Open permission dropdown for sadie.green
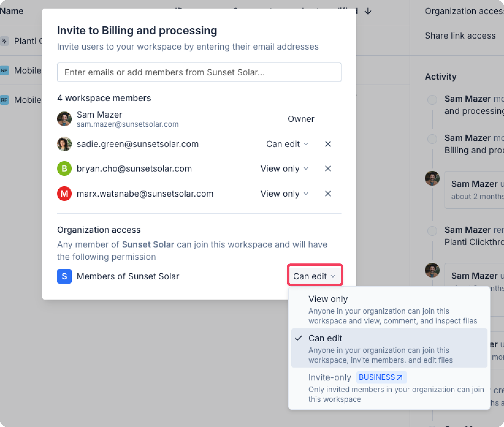Screen dimensions: 504x427 click(x=287, y=144)
